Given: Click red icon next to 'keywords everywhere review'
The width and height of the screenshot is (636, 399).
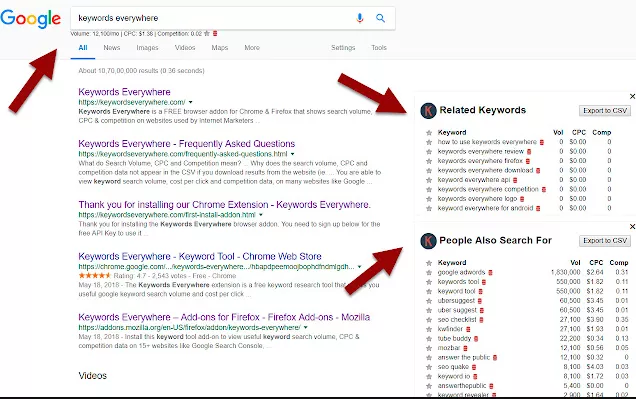Looking at the screenshot, I should click(x=529, y=152).
